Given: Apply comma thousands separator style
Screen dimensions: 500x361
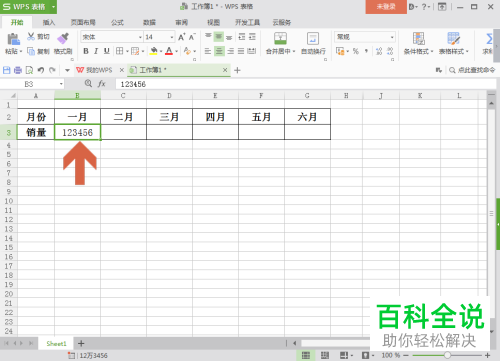Looking at the screenshot, I should (366, 51).
